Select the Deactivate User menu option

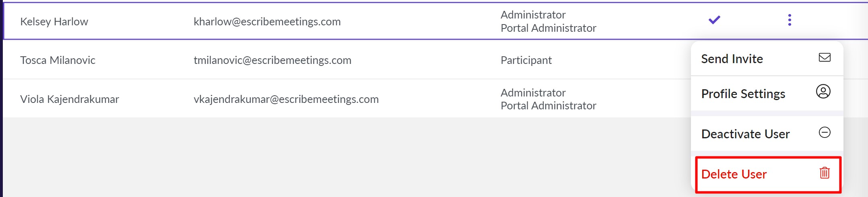tap(745, 134)
